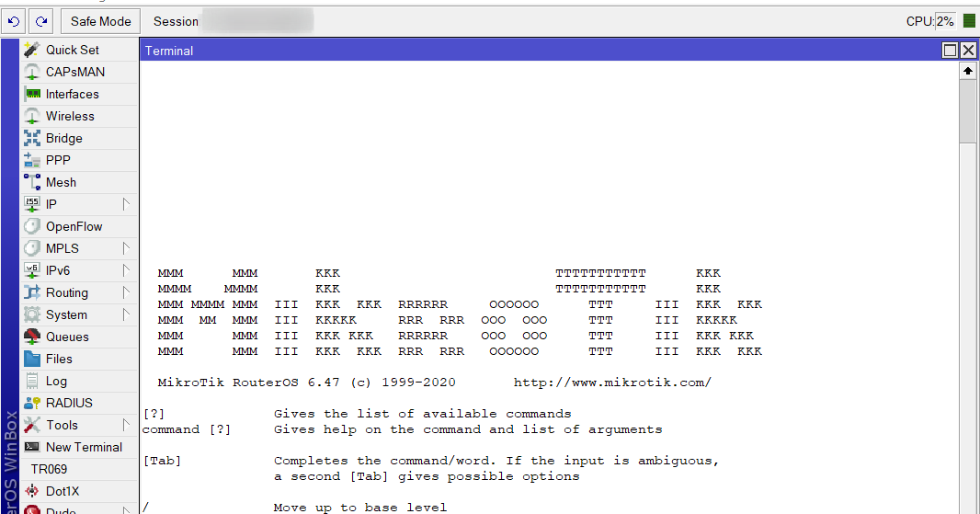Open the Interfaces menu label

point(73,94)
